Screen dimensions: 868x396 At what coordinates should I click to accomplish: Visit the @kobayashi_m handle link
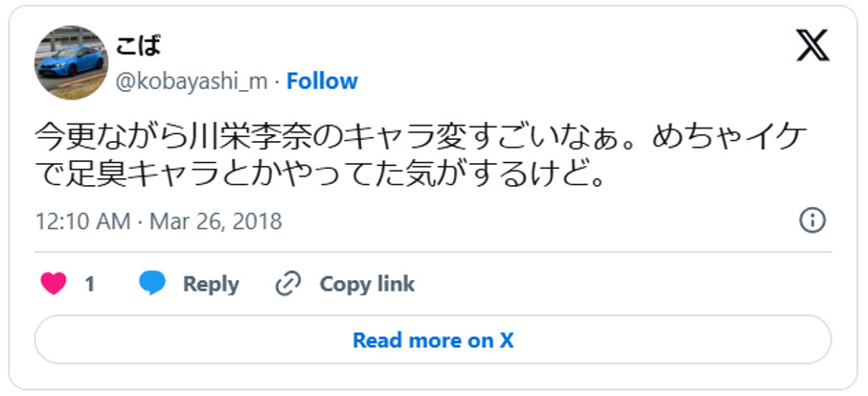click(192, 82)
